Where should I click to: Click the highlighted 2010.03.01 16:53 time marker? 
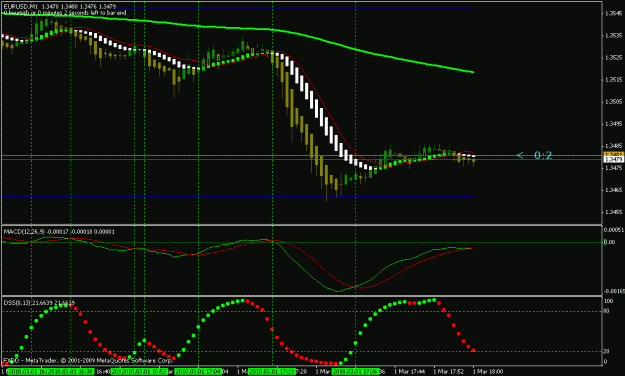[144, 372]
